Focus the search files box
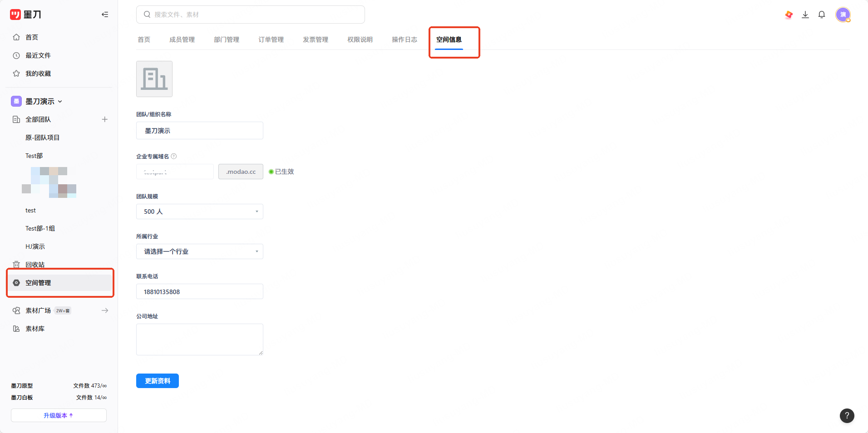 pyautogui.click(x=251, y=15)
